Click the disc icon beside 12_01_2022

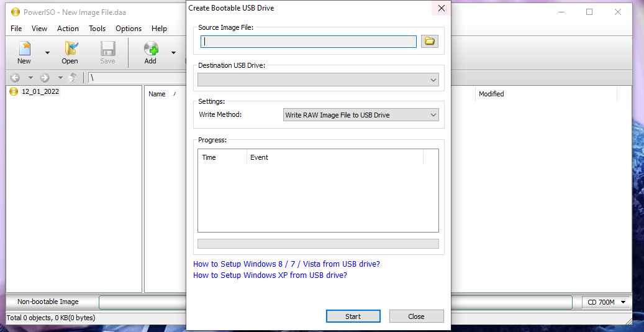[14, 92]
